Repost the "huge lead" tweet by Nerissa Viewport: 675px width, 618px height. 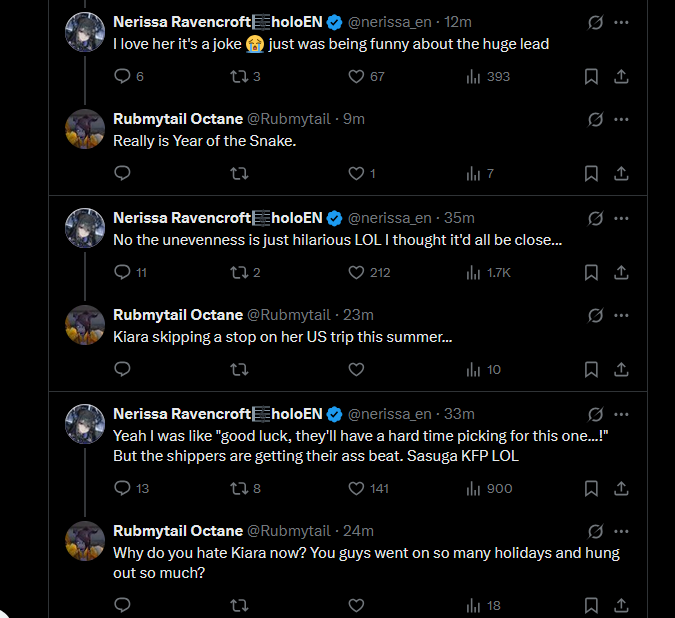point(239,76)
